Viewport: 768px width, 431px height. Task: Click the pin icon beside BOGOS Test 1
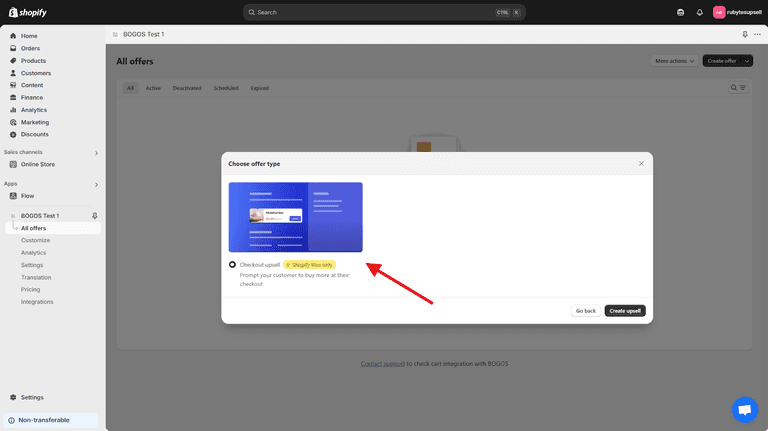coord(95,216)
